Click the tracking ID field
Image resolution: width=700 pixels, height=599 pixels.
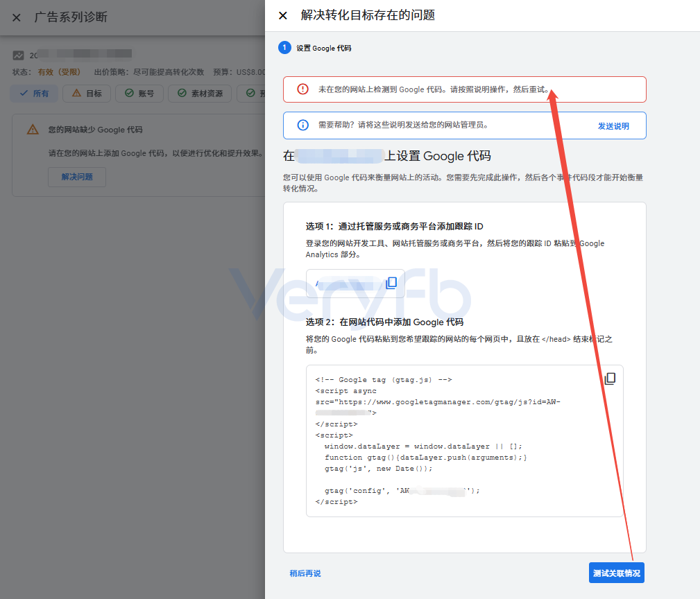pos(355,284)
